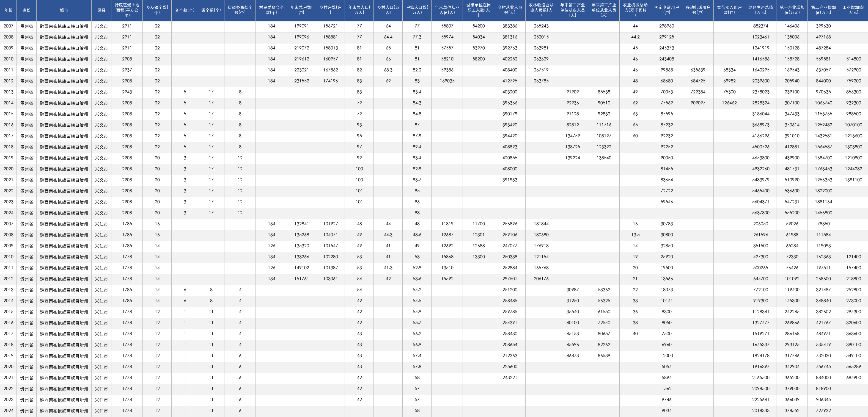Click the 城市 column header
Screen dimensions: 868x417
64,10
